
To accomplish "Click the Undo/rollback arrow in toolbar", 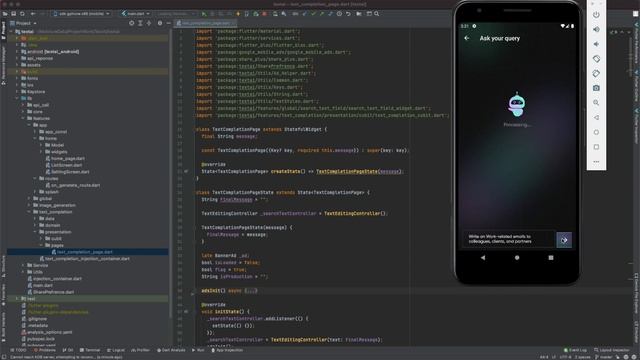I will [348, 14].
